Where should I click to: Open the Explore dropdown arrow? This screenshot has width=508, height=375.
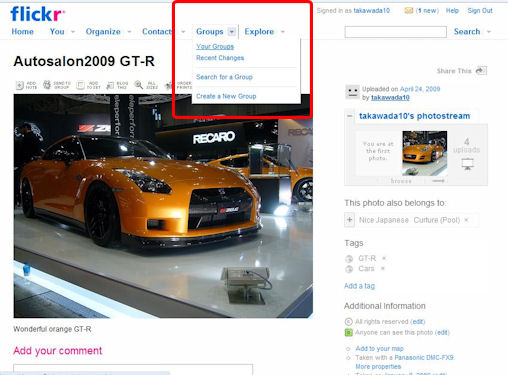[x=283, y=32]
